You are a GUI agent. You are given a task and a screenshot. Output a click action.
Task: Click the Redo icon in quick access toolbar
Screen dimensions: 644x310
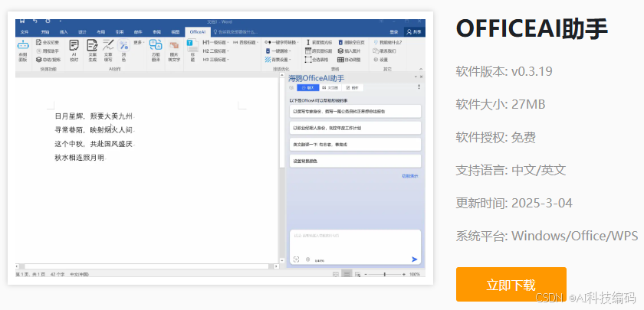click(48, 21)
